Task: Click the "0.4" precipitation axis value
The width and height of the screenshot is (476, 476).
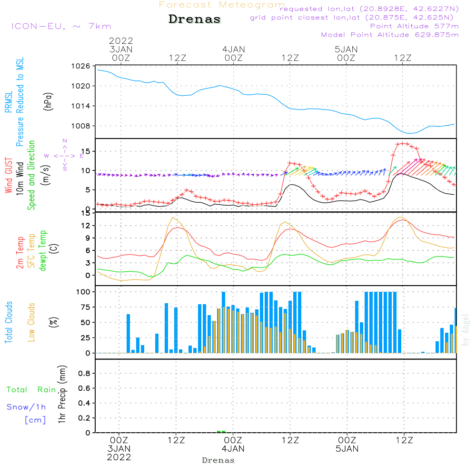Action: click(84, 403)
